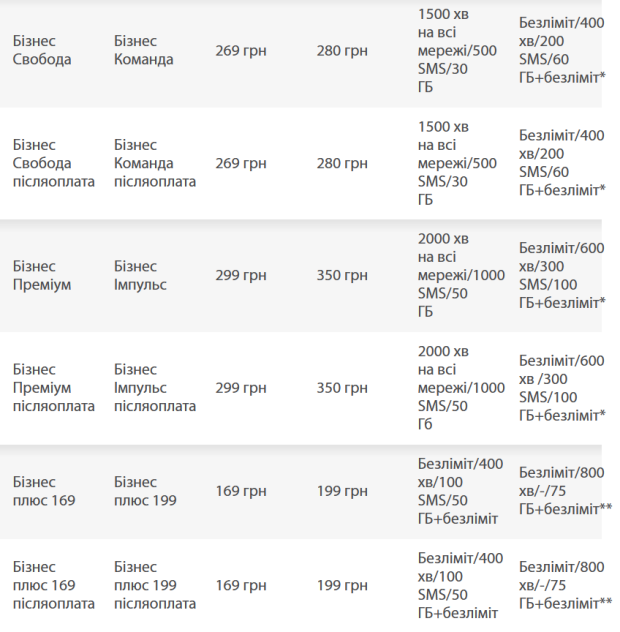This screenshot has height=632, width=620.
Task: Select the "Бізнес Імпульс післяоплата" tariff cell
Action: tap(155, 388)
